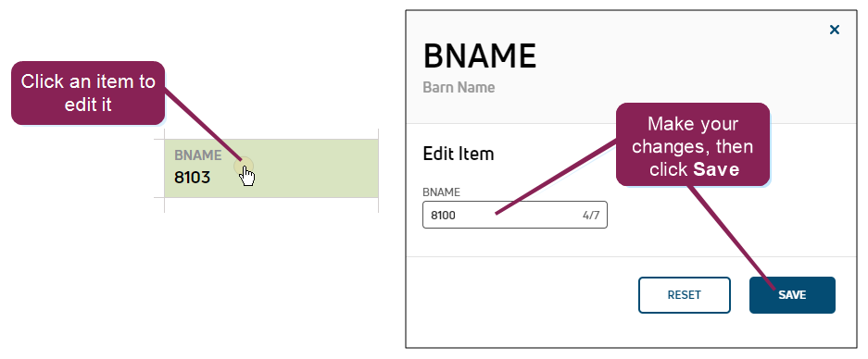The width and height of the screenshot is (868, 359).
Task: Click the 'Click an item to edit it' callout
Action: [x=88, y=93]
